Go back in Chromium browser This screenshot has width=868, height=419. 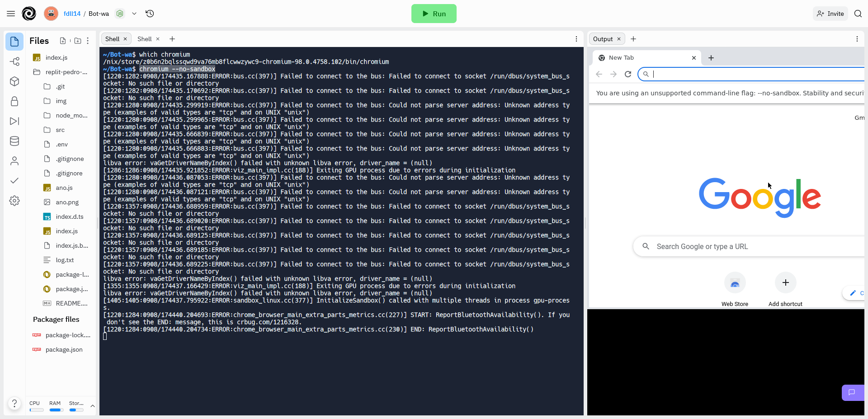tap(599, 74)
